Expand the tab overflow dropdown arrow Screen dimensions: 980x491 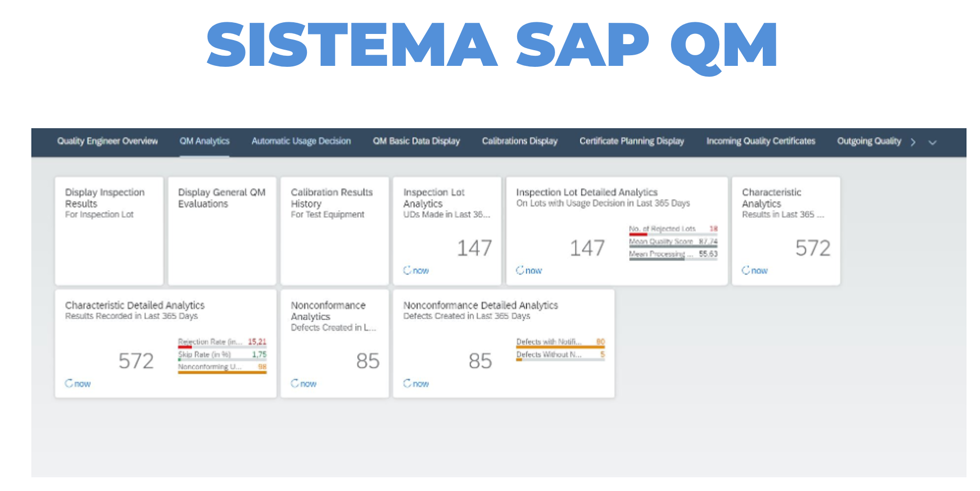click(932, 143)
